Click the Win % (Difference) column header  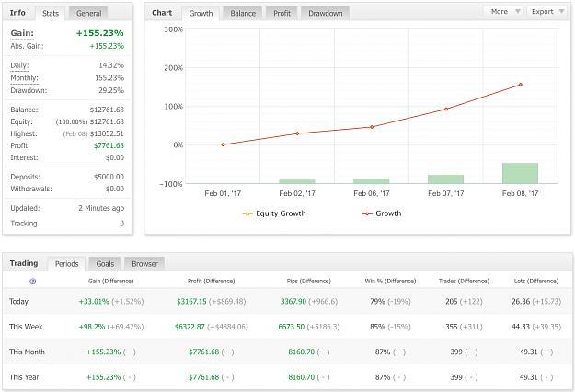coord(390,282)
